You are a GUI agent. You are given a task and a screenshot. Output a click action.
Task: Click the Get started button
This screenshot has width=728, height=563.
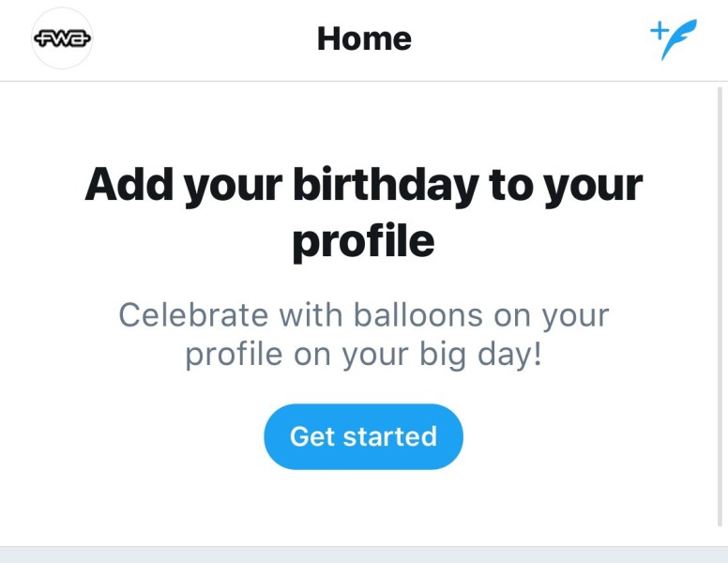pyautogui.click(x=364, y=436)
